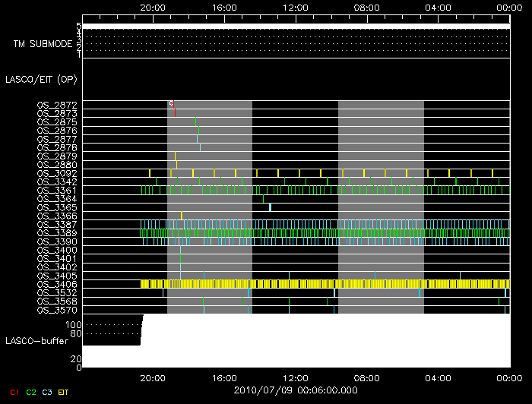Click the OS_2877 row label
This screenshot has width=532, height=404.
point(57,139)
